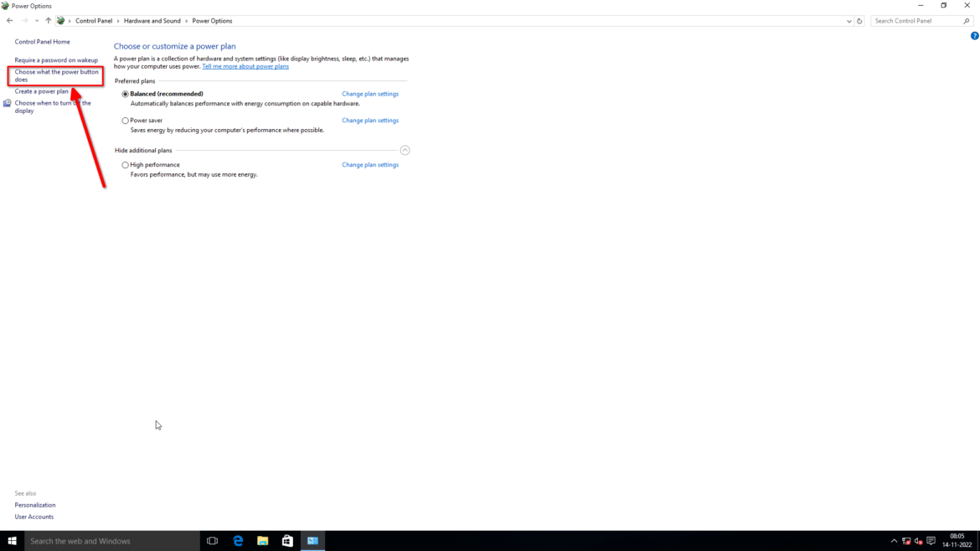Click the Up arrow navigation icon
Viewport: 980px width, 551px height.
coord(48,21)
